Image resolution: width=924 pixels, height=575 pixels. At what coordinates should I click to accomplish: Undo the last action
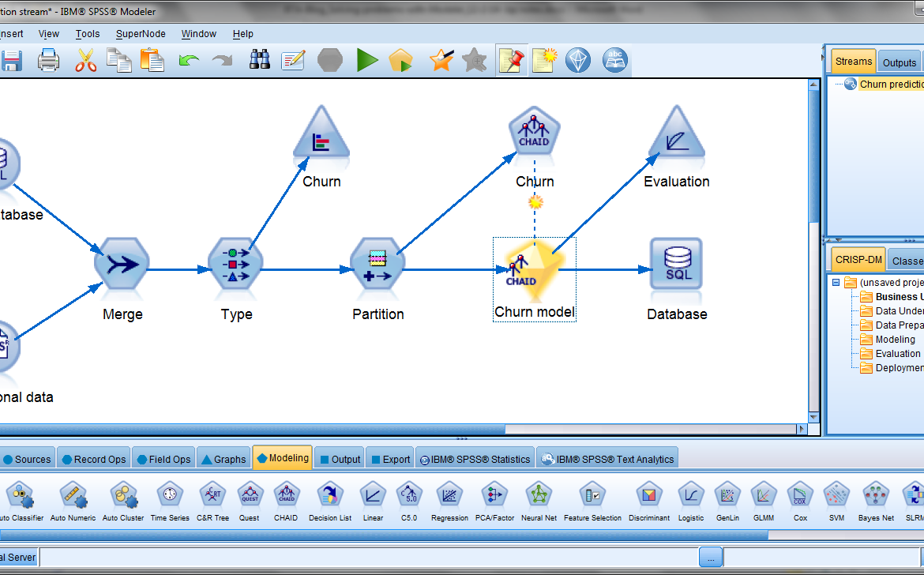point(189,60)
